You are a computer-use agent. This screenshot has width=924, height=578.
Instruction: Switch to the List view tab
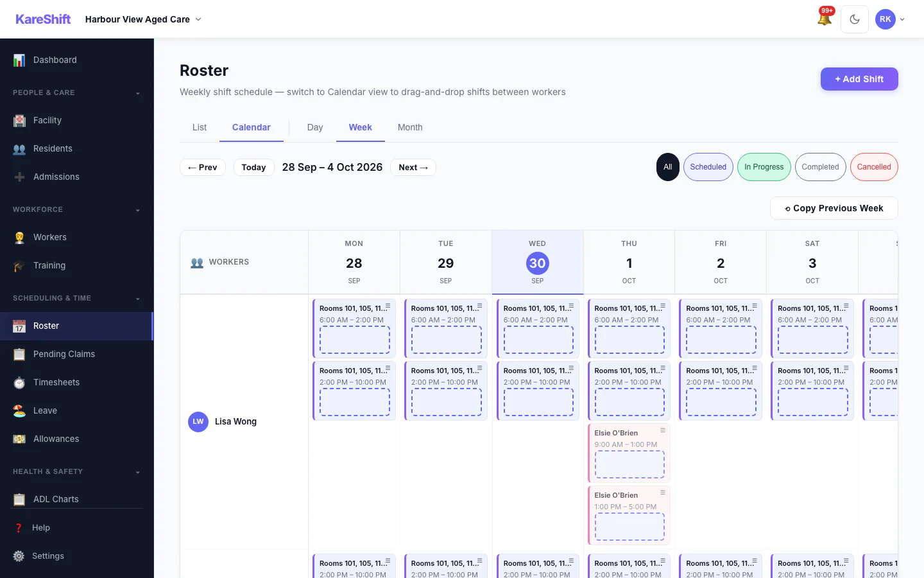(x=200, y=128)
